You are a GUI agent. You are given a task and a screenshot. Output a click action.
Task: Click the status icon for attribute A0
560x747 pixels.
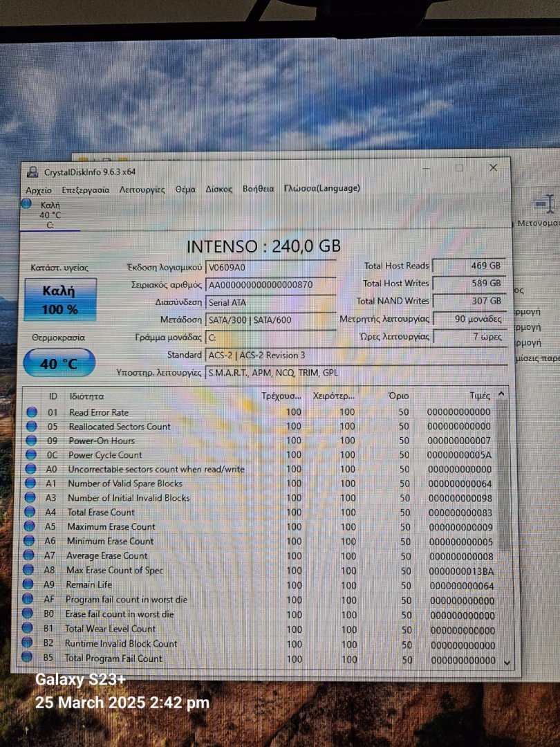30,469
